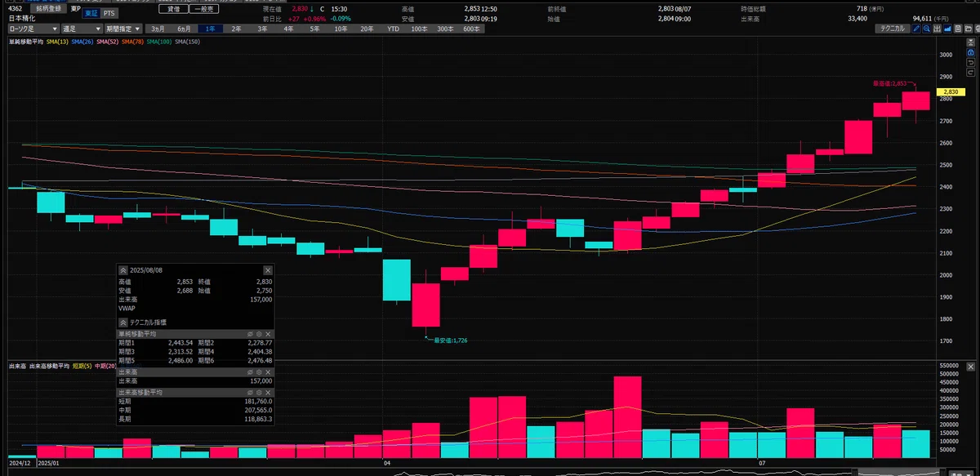Click the 銘柄登録 button
980x476 pixels.
pyautogui.click(x=48, y=9)
